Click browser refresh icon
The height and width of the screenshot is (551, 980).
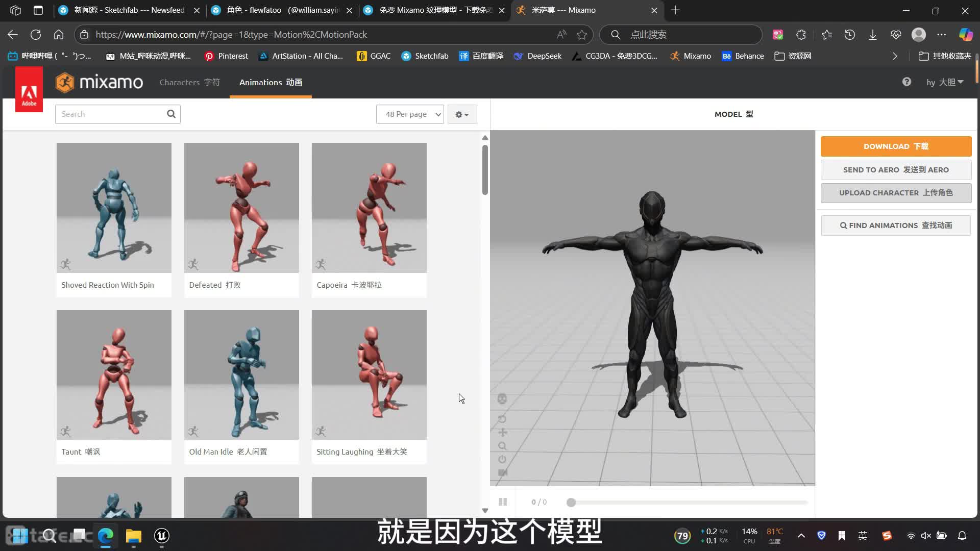coord(36,35)
